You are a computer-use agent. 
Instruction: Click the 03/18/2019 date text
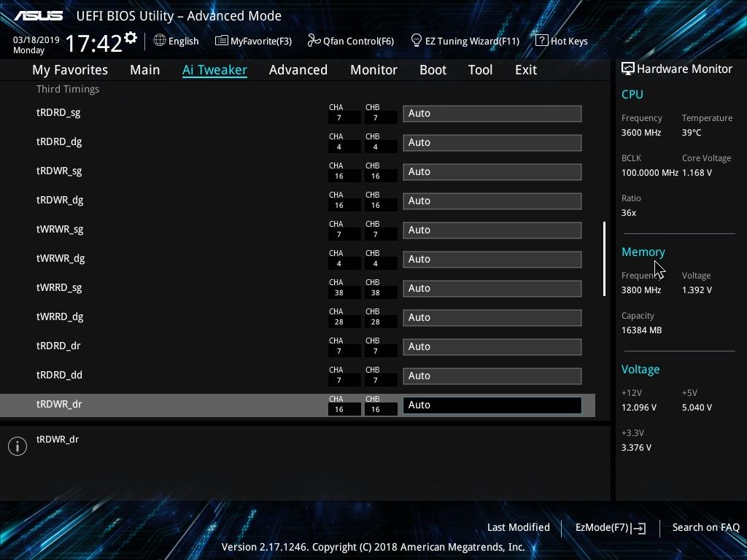(36, 40)
